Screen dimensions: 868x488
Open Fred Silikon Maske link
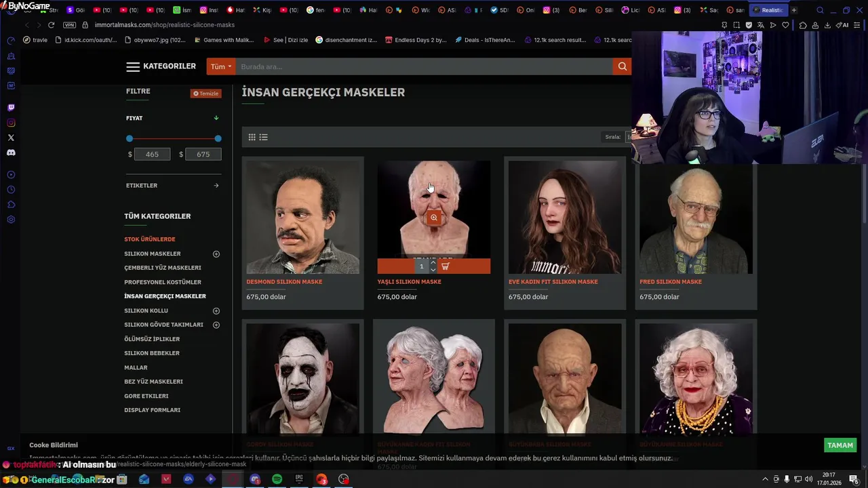671,282
